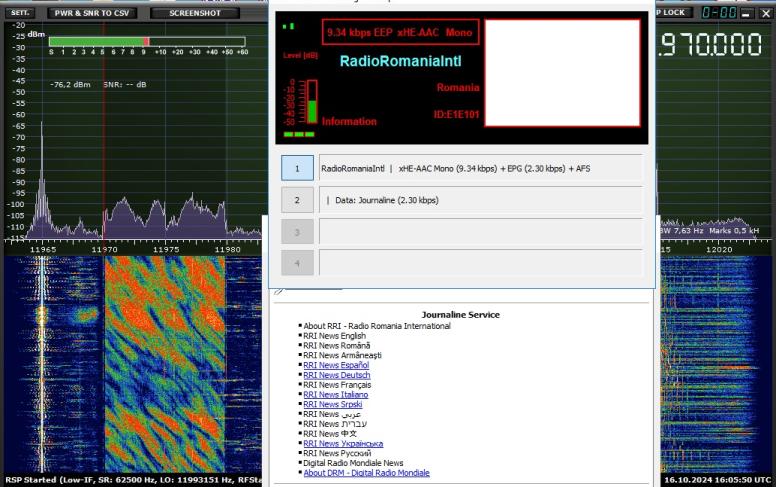Click the 11980 frequency label on the scale
Image resolution: width=776 pixels, height=487 pixels.
coord(228,249)
